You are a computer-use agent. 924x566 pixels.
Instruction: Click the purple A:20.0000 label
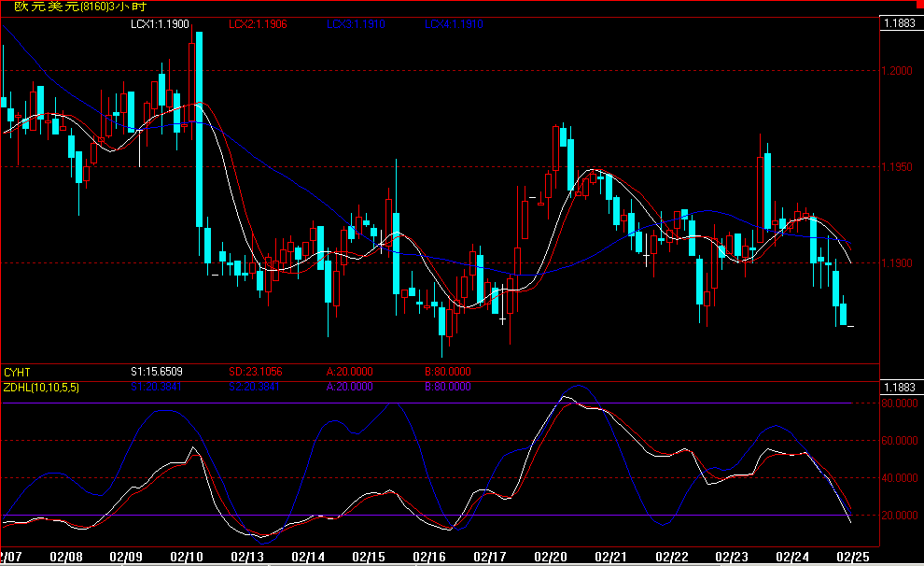(x=349, y=387)
